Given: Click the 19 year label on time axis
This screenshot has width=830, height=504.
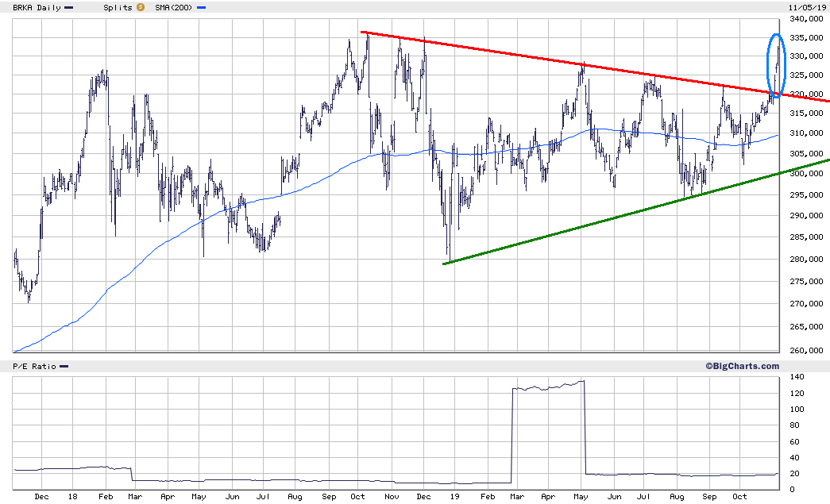Looking at the screenshot, I should pos(454,497).
